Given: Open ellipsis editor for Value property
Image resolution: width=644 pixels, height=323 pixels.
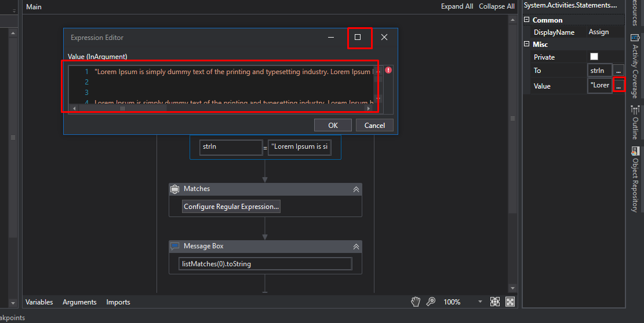Looking at the screenshot, I should point(618,86).
